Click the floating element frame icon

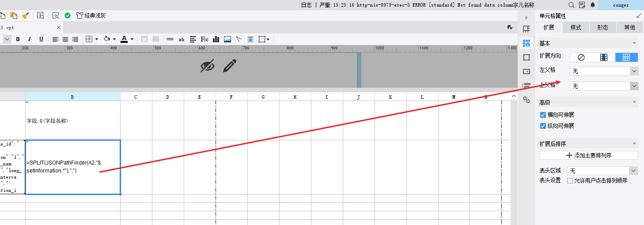(262, 39)
